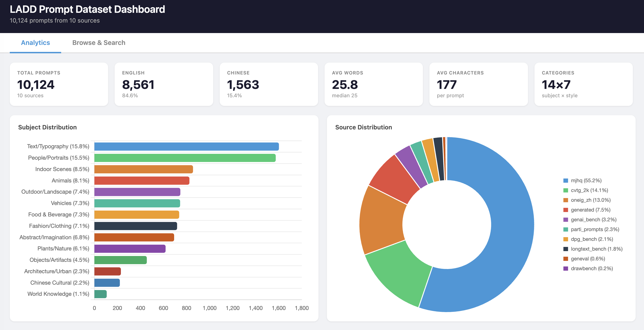Select the CHINESE 1,563 stat card
The width and height of the screenshot is (644, 330).
[x=269, y=84]
